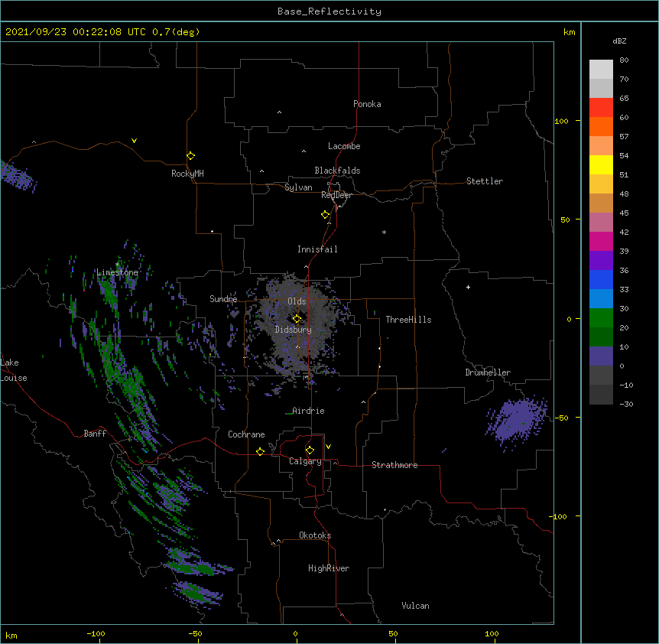Click the dBZ legend heading

tap(619, 41)
